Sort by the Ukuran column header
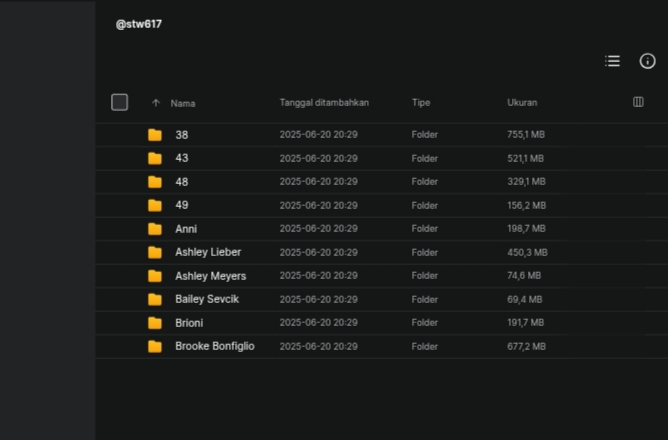The width and height of the screenshot is (668, 440). (522, 103)
